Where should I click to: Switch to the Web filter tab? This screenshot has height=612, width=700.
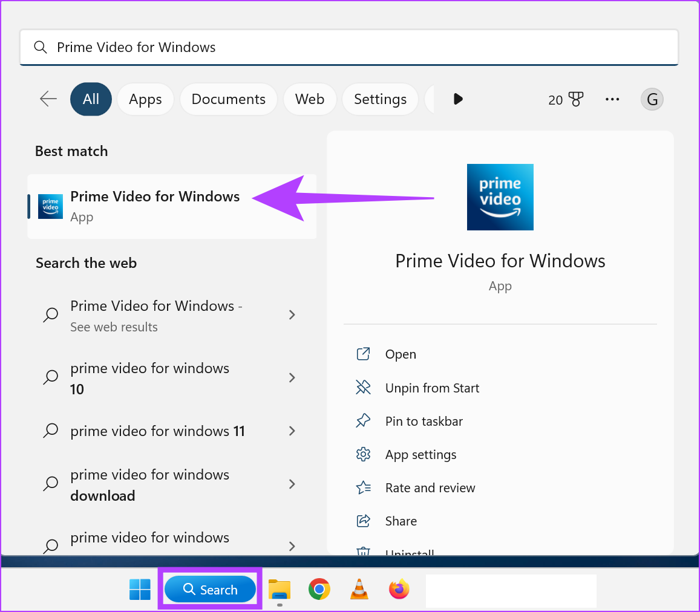click(x=310, y=99)
